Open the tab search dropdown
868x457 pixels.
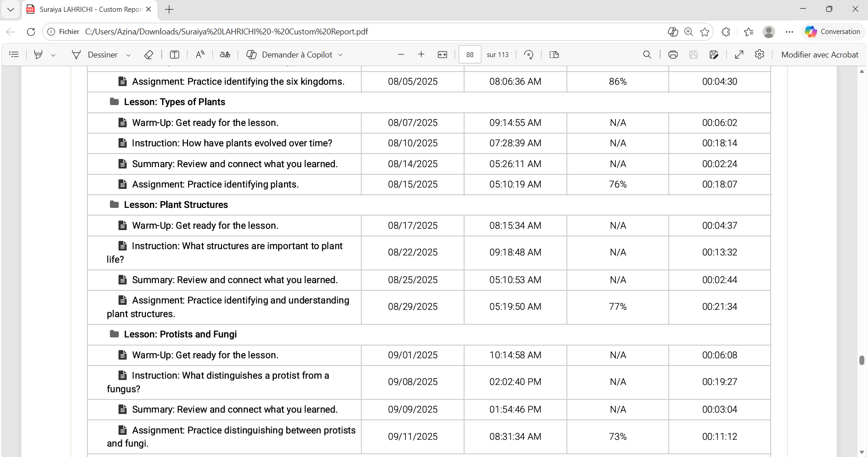[x=10, y=10]
